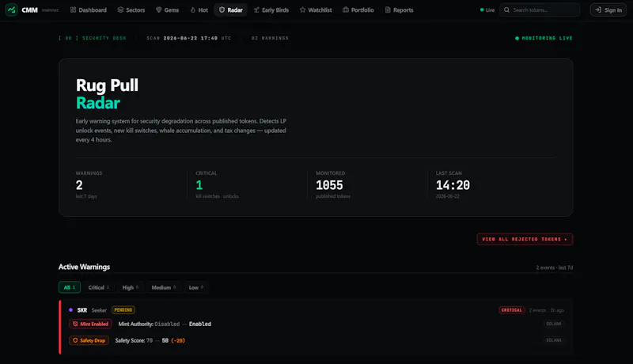The image size is (633, 364).
Task: Click the Gems diamond icon
Action: tap(159, 9)
